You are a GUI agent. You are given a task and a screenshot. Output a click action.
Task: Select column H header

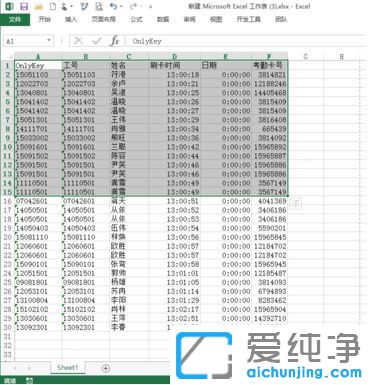(342, 56)
